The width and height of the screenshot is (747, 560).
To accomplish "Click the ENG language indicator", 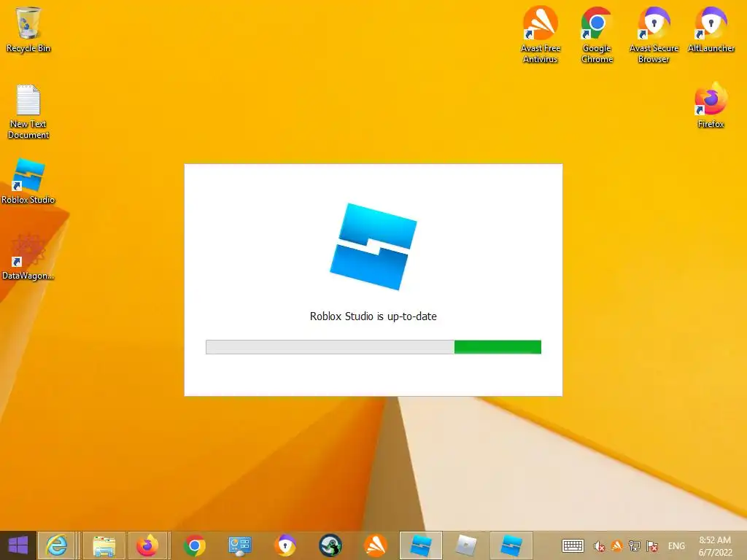I will tap(676, 546).
